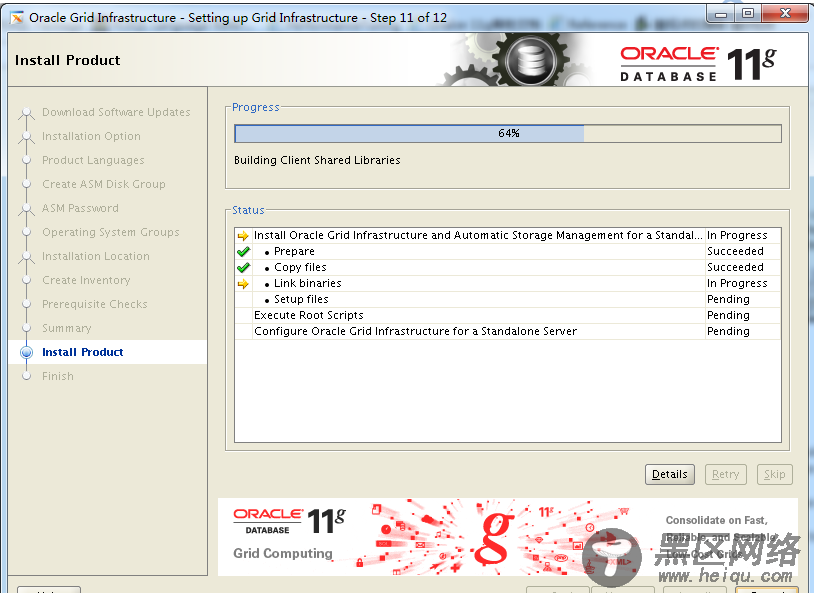Click 'Succeeded' status of Prepare row
The image size is (814, 593).
click(735, 251)
